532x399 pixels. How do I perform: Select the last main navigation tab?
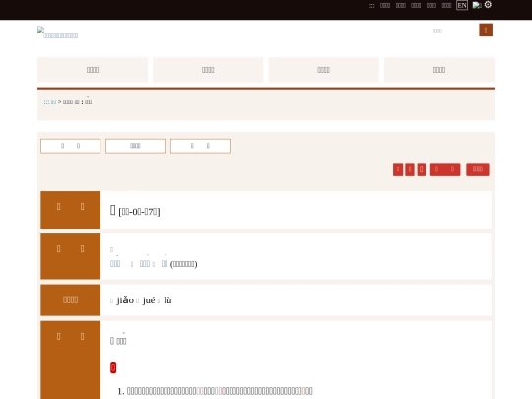pyautogui.click(x=439, y=70)
